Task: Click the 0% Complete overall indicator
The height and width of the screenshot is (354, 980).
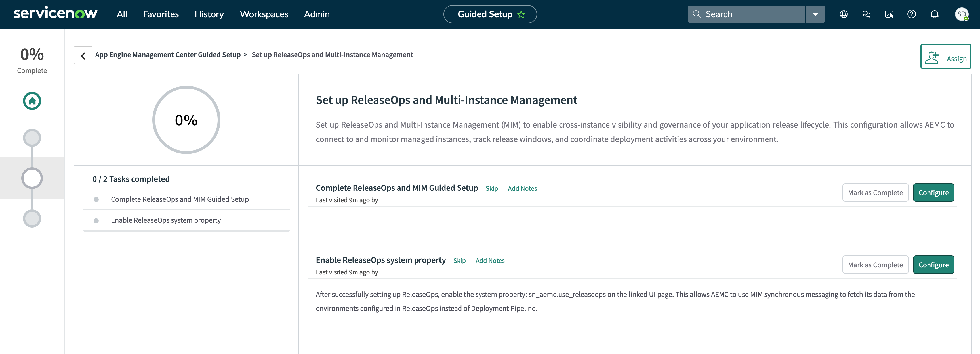Action: click(x=32, y=60)
